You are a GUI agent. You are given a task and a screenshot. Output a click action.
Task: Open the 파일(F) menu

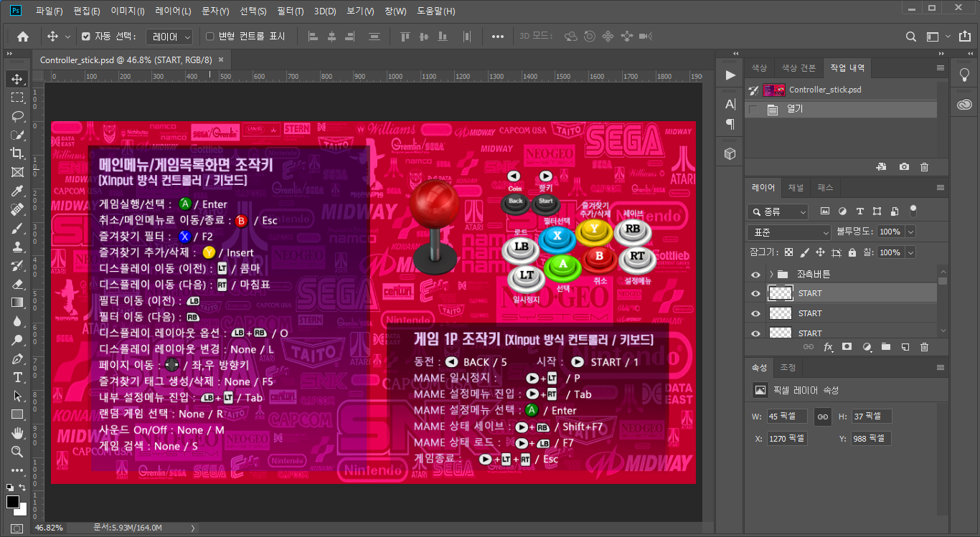coord(50,11)
